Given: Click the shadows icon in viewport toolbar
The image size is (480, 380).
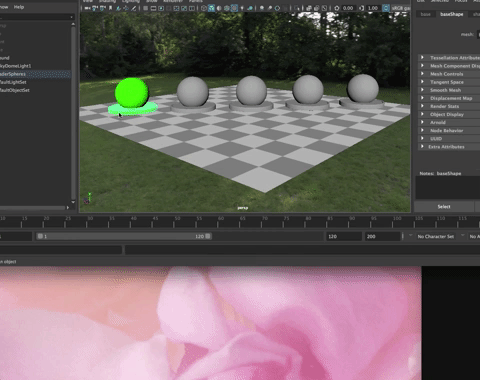Looking at the screenshot, I should pyautogui.click(x=242, y=8).
